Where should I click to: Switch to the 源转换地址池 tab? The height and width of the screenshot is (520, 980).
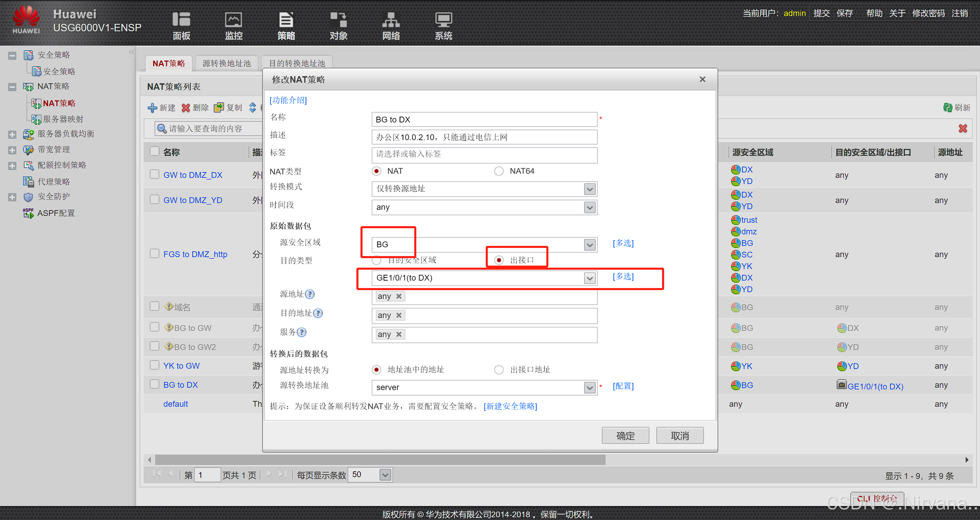pyautogui.click(x=227, y=64)
